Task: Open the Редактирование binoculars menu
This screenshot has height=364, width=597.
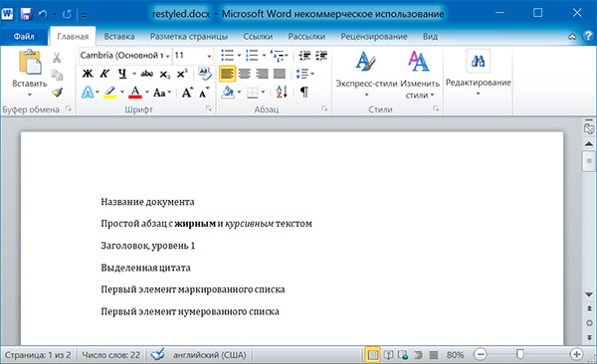Action: click(x=479, y=73)
